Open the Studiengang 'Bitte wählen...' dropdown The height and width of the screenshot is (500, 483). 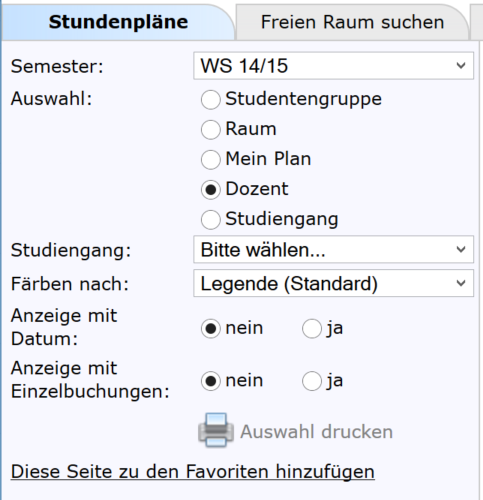[x=333, y=250]
